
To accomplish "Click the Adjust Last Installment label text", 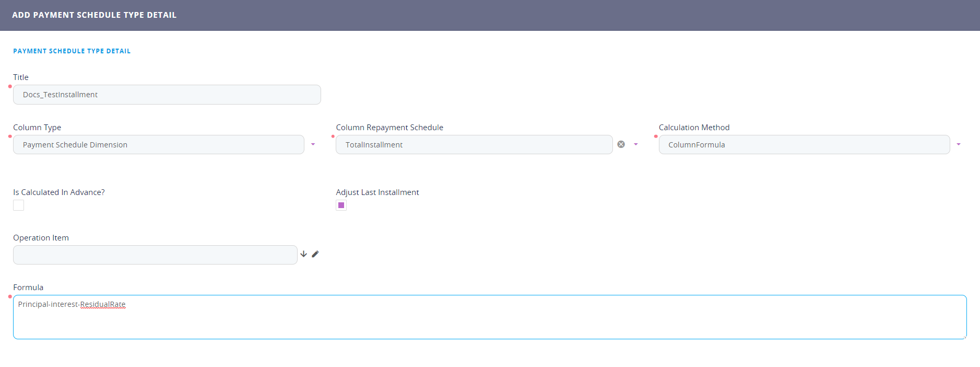I will coord(377,192).
